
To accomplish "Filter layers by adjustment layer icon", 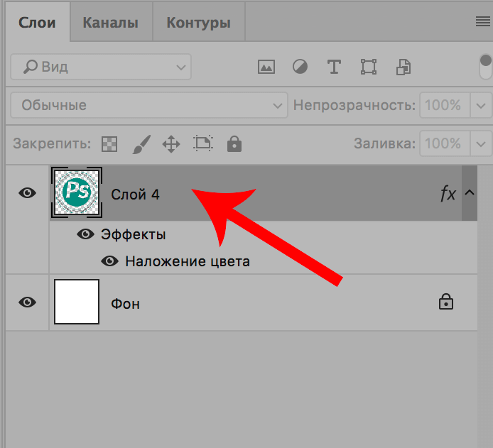I will 300,67.
